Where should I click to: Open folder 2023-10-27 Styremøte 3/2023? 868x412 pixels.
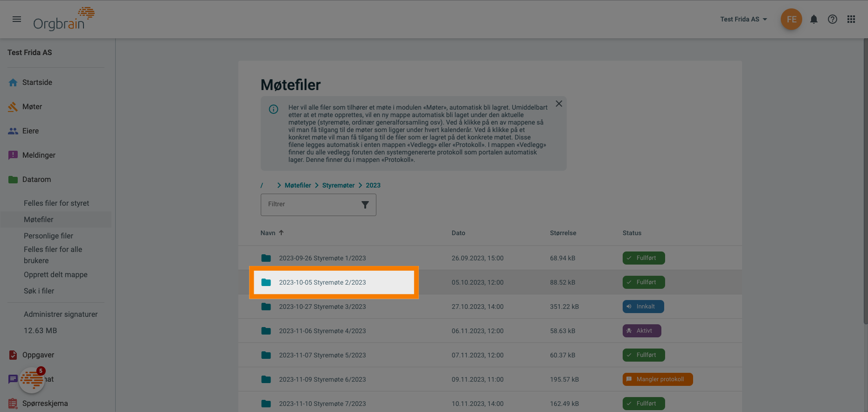coord(322,307)
